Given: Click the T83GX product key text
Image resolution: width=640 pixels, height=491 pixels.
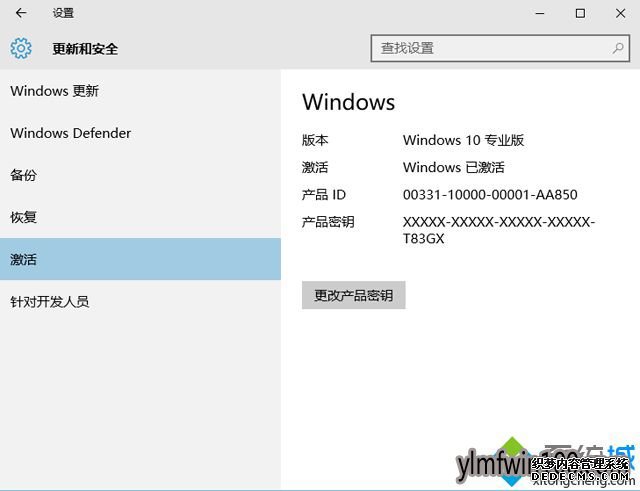Looking at the screenshot, I should click(x=423, y=239).
